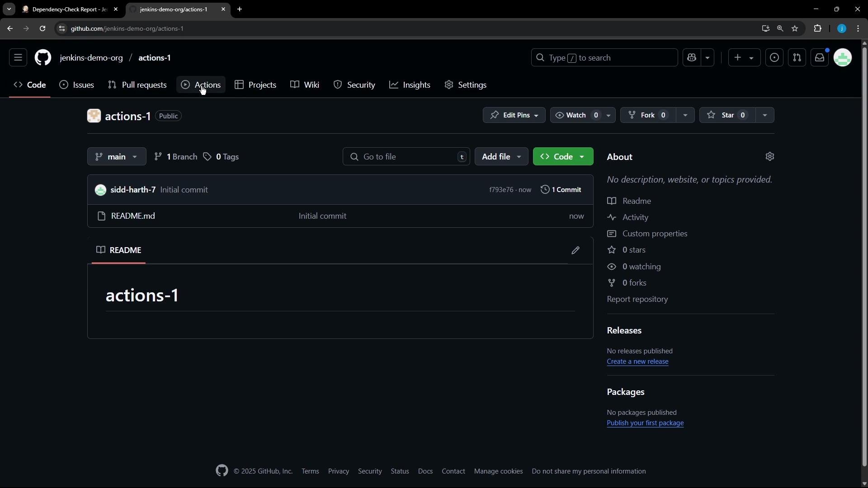Edit README with the pencil icon

coord(576,250)
